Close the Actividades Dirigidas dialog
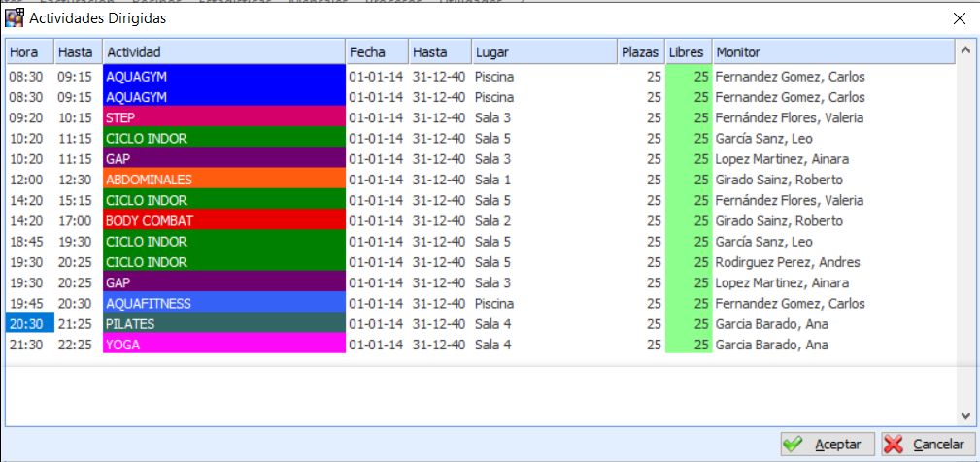This screenshot has height=462, width=980. pyautogui.click(x=959, y=17)
